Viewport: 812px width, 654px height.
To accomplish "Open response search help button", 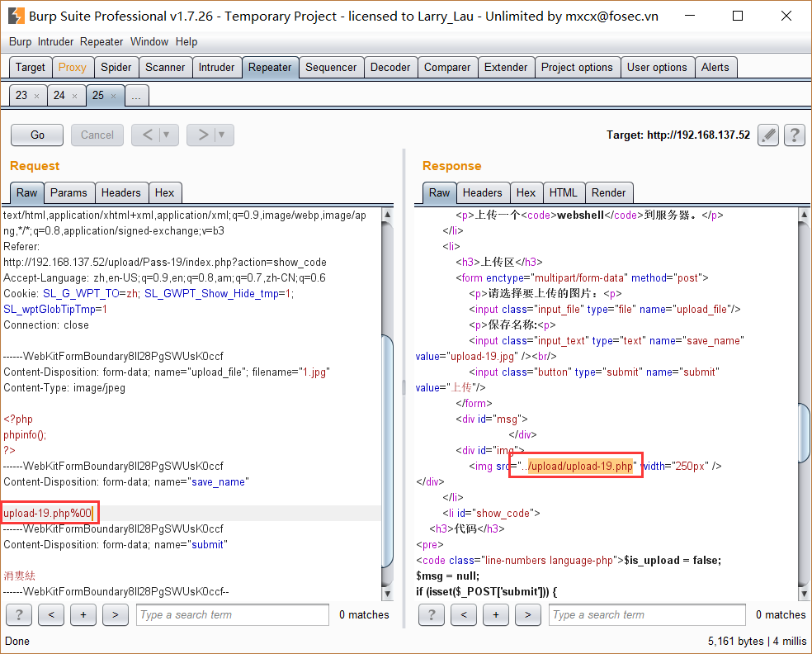I will 432,615.
